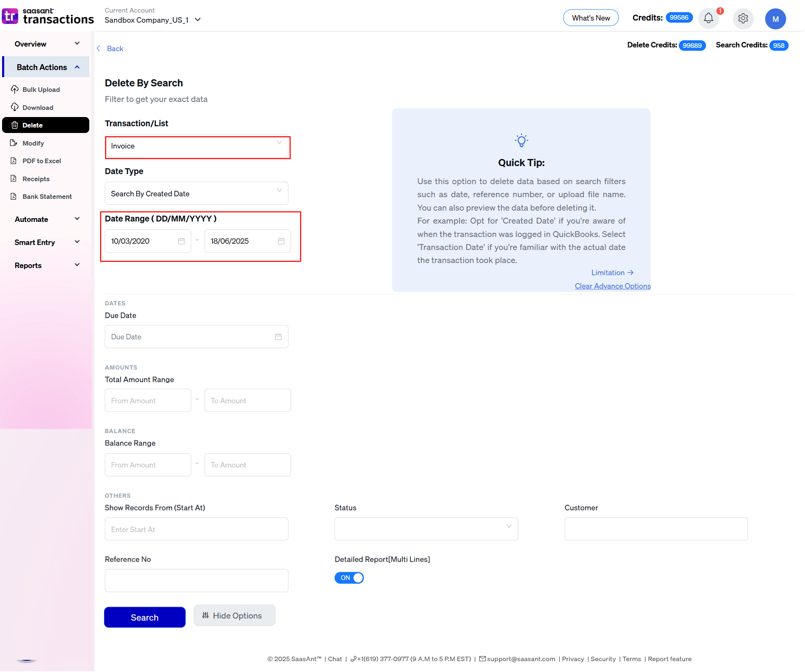Click the Modify file-edit icon
The image size is (805, 672).
13,143
